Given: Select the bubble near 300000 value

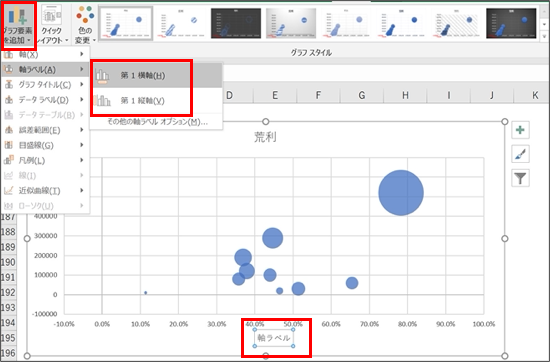Looking at the screenshot, I should 273,238.
